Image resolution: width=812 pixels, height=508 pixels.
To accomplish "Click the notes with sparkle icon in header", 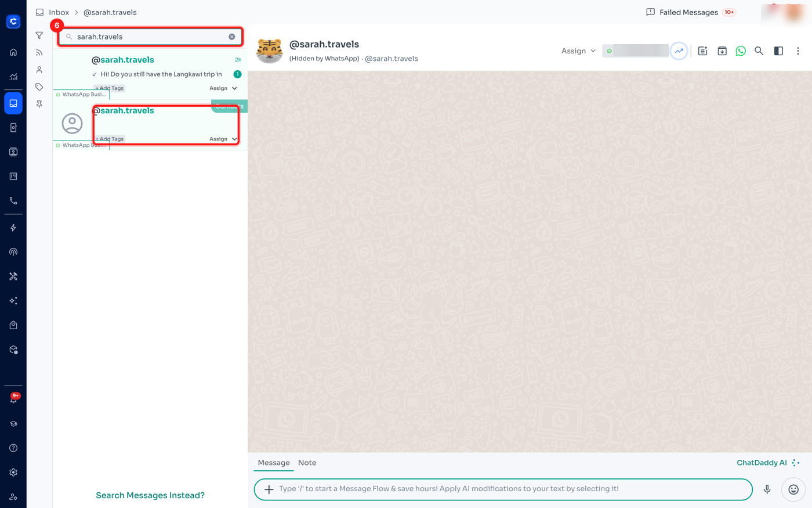I will tap(702, 51).
